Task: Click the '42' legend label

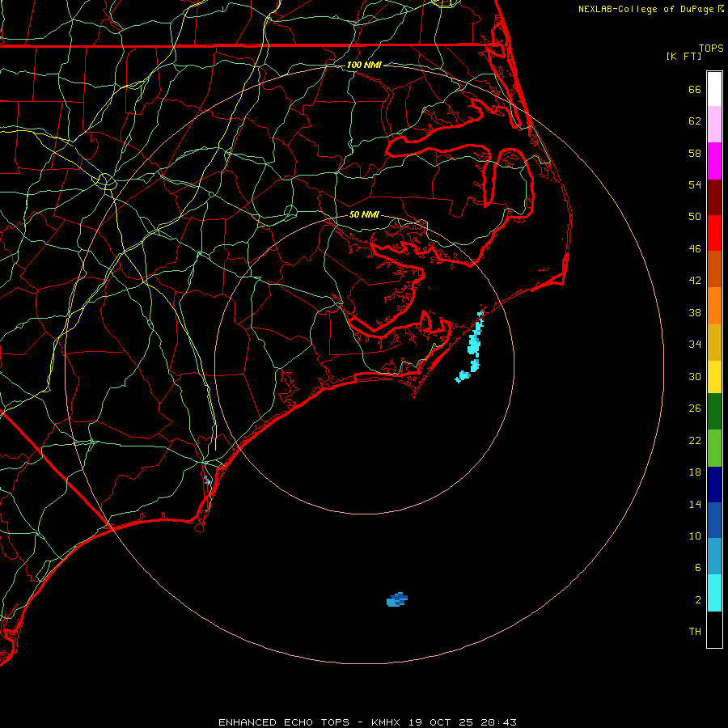Action: click(695, 280)
